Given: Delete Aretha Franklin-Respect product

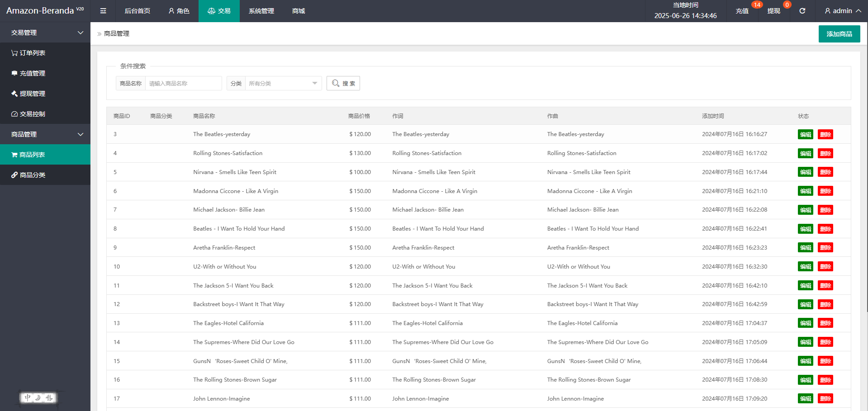Looking at the screenshot, I should tap(825, 248).
